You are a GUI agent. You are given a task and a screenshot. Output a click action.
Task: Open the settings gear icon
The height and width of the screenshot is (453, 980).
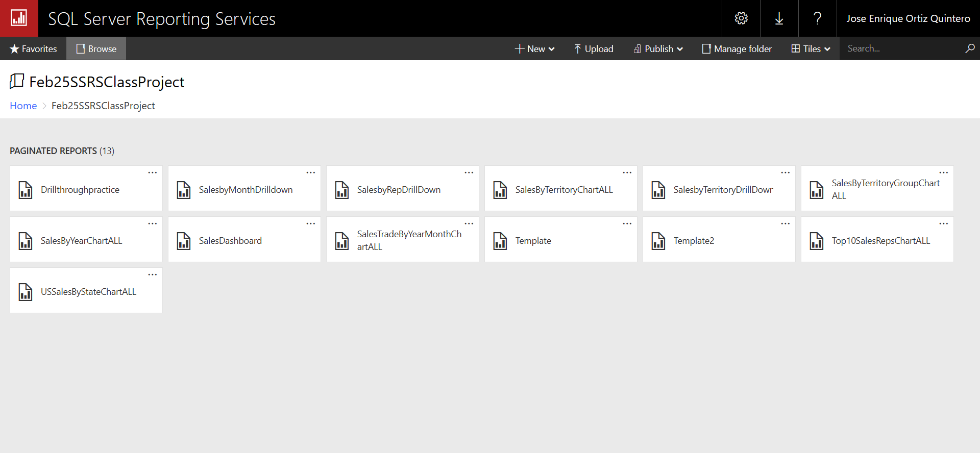(741, 18)
